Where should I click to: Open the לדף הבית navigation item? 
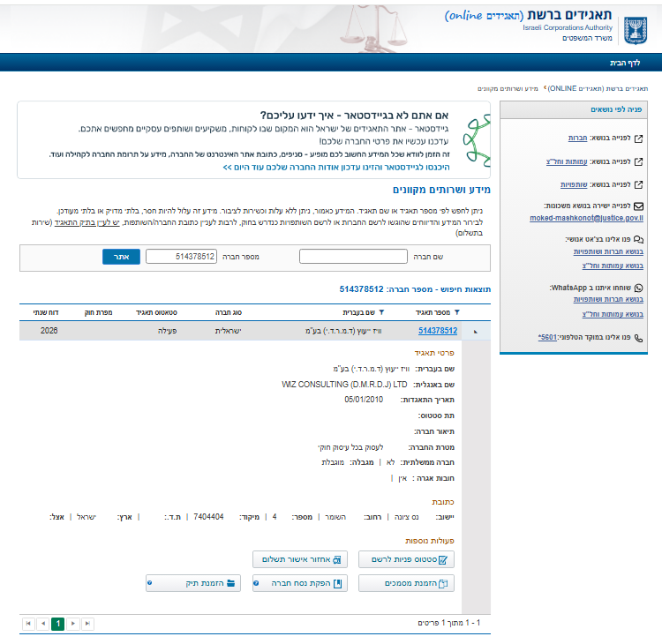(x=625, y=63)
